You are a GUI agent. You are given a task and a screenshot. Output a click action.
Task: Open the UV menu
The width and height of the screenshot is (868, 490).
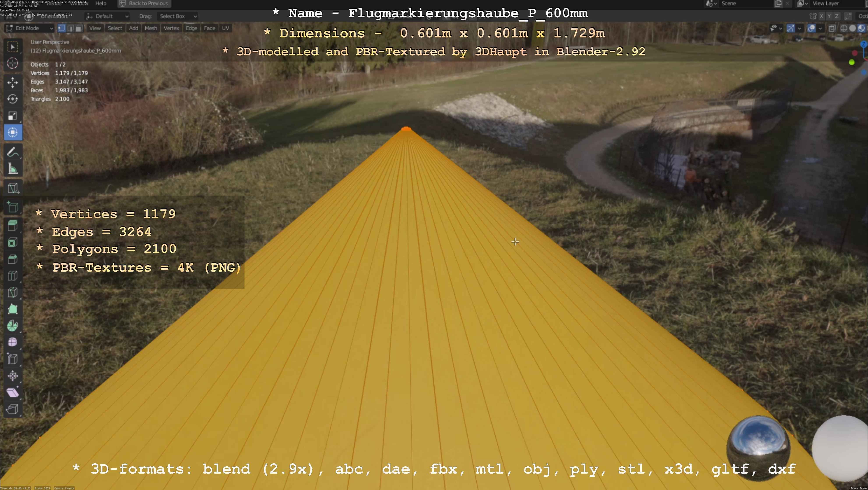[225, 28]
